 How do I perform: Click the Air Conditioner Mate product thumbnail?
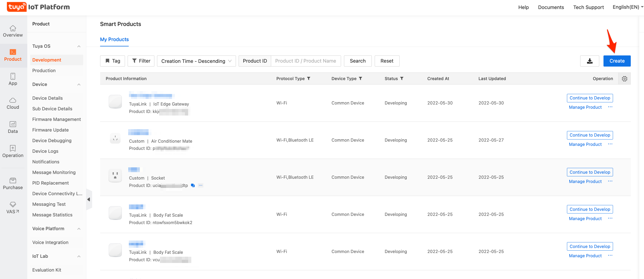point(115,138)
